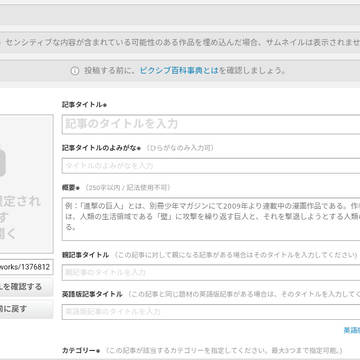Click the 記事タイトルのよみがな label
The image size is (360, 360).
tap(101, 148)
